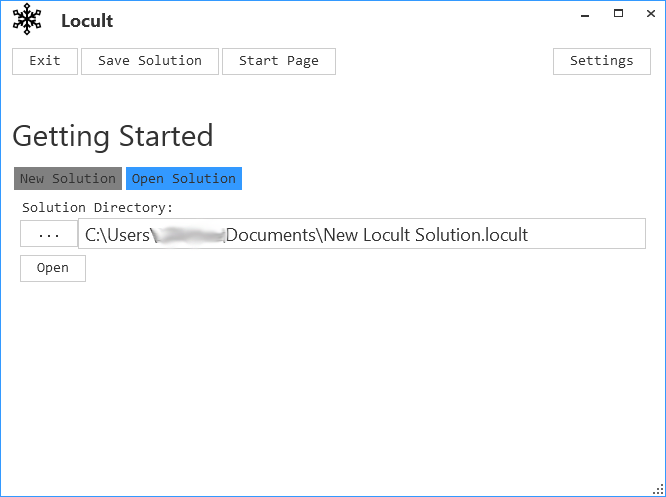The width and height of the screenshot is (666, 497).
Task: Click the Solution Directory label
Action: [97, 208]
